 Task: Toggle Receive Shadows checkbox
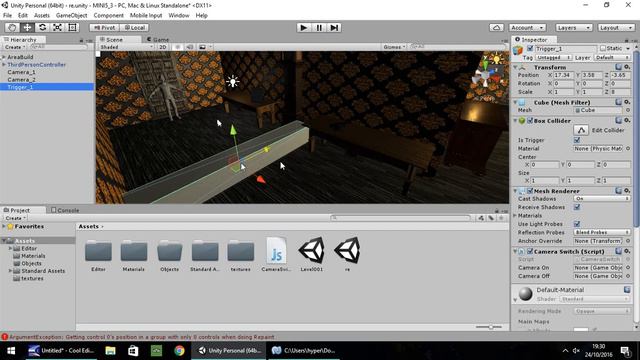[x=577, y=207]
